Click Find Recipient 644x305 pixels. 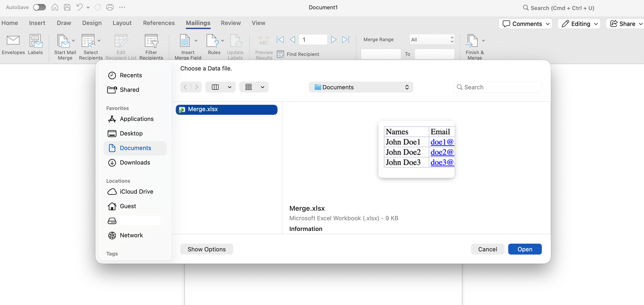[x=298, y=54]
